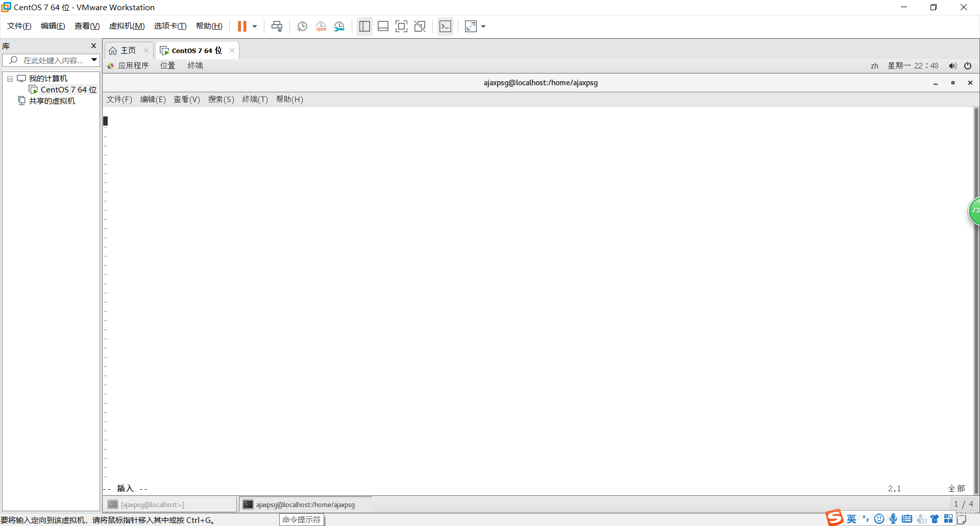
Task: Open GNOME 位置 menu
Action: click(167, 66)
